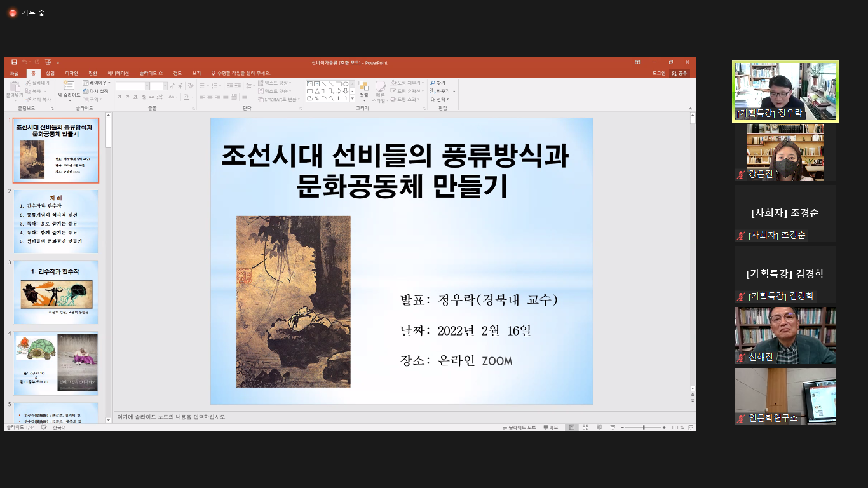Switch to the 검토 ribbon tab
Image resolution: width=868 pixels, height=488 pixels.
[x=177, y=73]
